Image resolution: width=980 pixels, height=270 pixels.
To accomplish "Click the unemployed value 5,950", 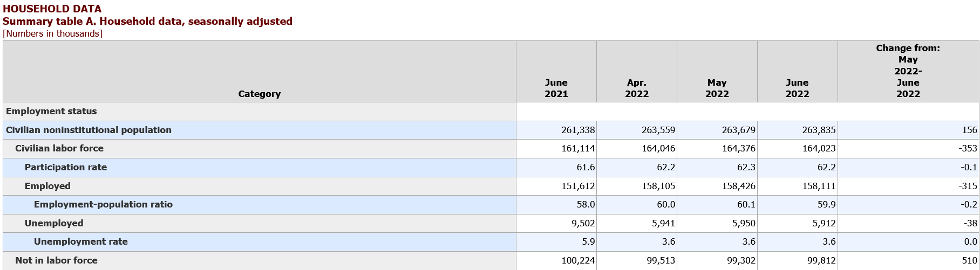I will point(743,223).
